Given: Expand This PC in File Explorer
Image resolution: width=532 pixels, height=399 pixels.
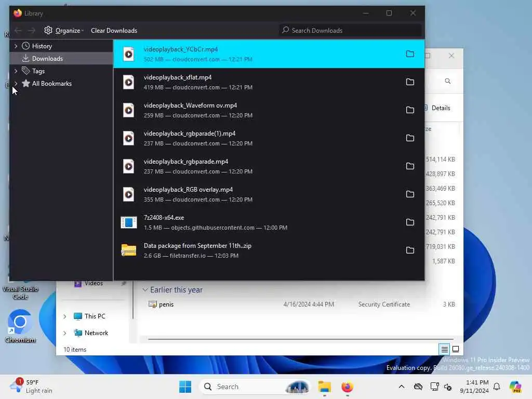Looking at the screenshot, I should click(65, 316).
